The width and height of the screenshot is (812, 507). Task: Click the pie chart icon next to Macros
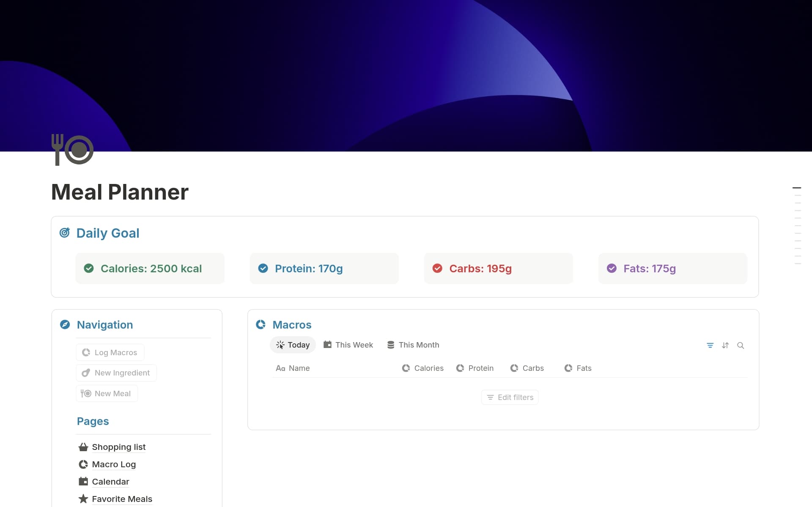pyautogui.click(x=261, y=325)
